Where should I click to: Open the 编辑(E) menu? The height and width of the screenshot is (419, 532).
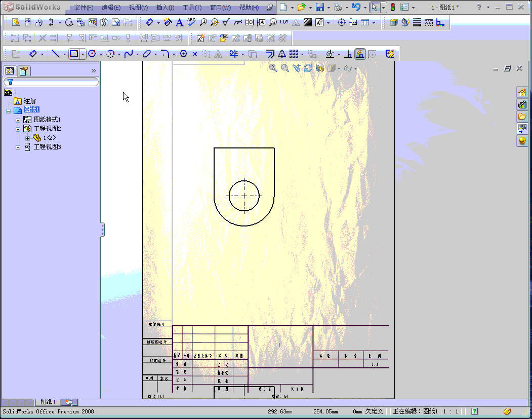point(111,8)
